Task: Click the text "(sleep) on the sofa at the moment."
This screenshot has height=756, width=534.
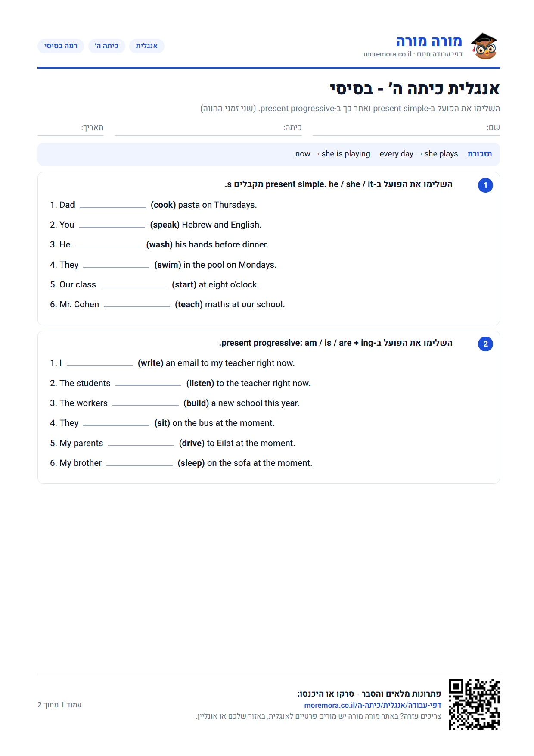Action: [x=245, y=463]
